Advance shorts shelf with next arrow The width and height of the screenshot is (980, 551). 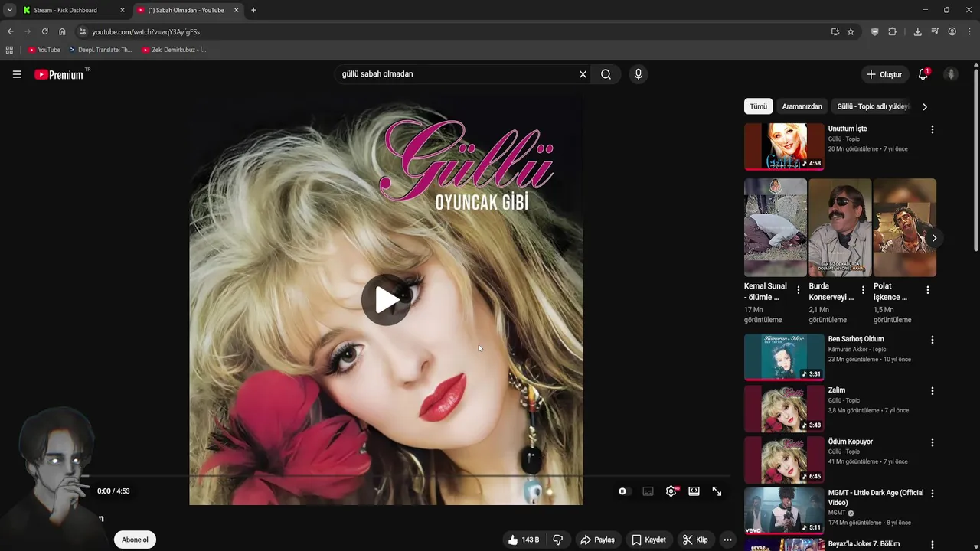pos(933,238)
